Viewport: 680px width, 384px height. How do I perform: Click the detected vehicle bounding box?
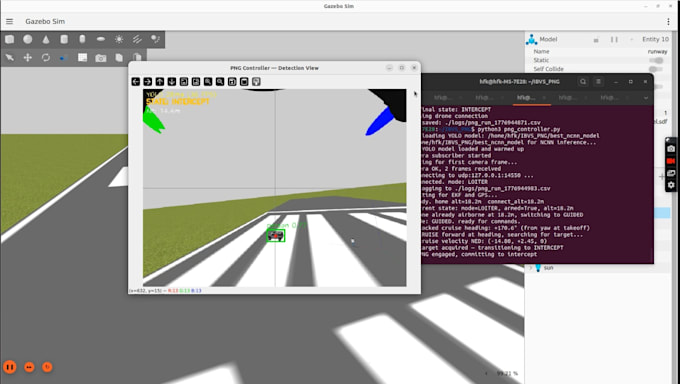[276, 236]
